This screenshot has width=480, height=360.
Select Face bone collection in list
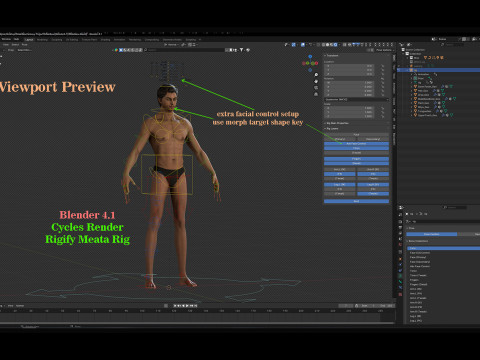[x=443, y=248]
